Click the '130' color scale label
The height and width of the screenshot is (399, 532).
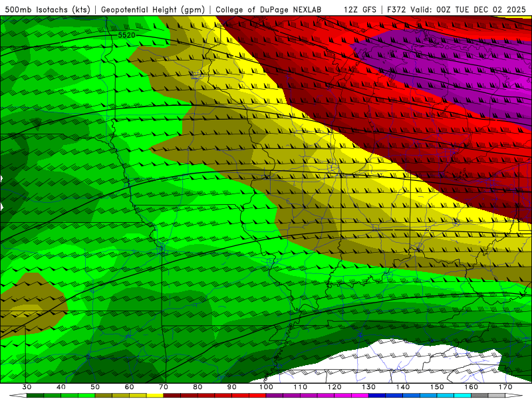pos(368,387)
